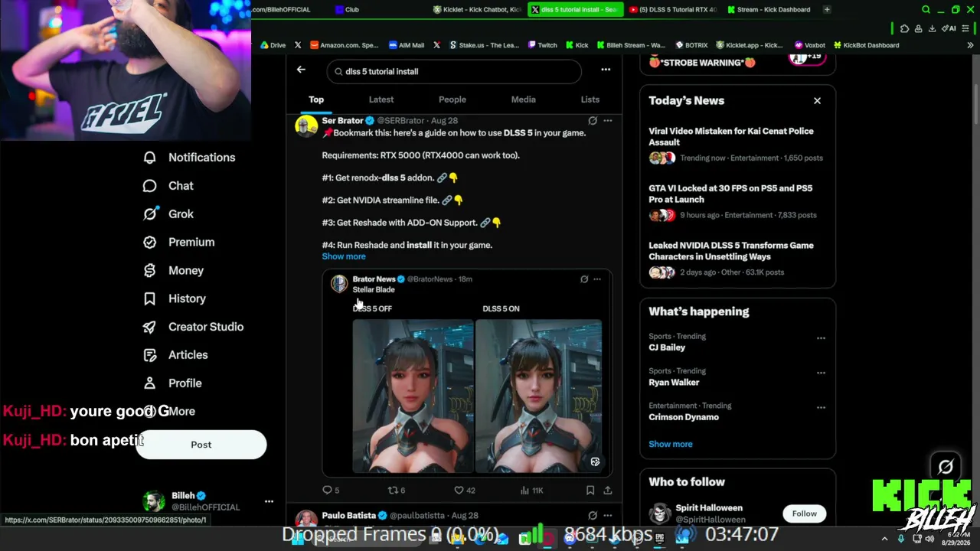Open the Twitch bookmark
Screen dimensions: 980x551
pyautogui.click(x=543, y=45)
